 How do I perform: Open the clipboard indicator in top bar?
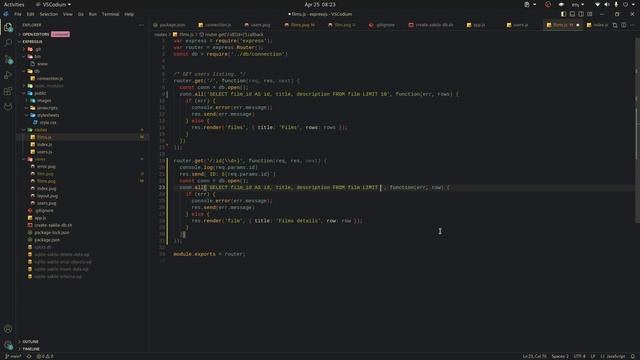coord(529,4)
